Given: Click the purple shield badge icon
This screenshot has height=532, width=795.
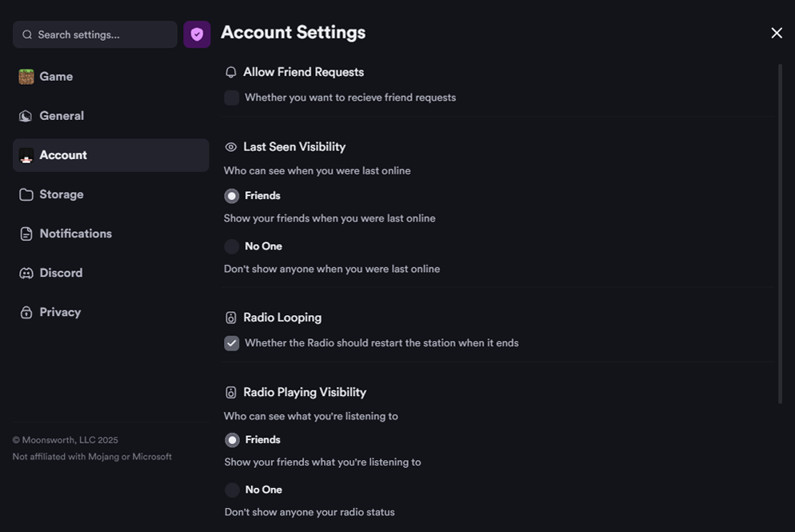Looking at the screenshot, I should 197,34.
